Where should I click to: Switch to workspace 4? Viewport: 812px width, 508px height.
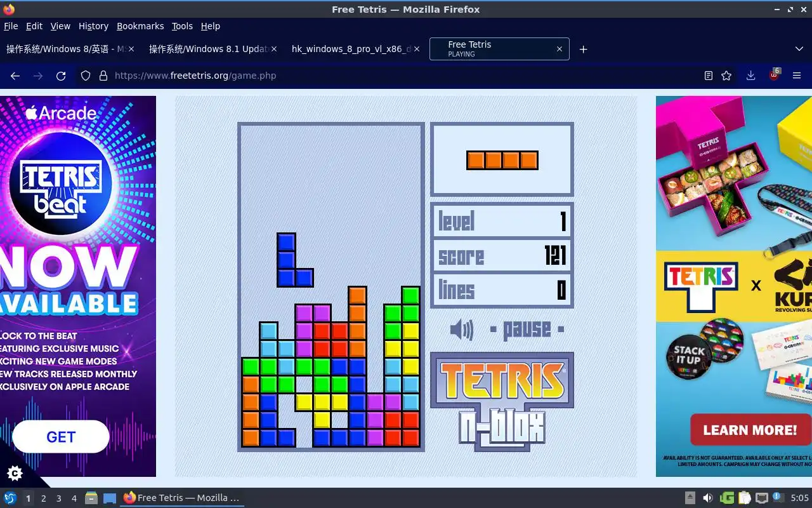click(74, 498)
